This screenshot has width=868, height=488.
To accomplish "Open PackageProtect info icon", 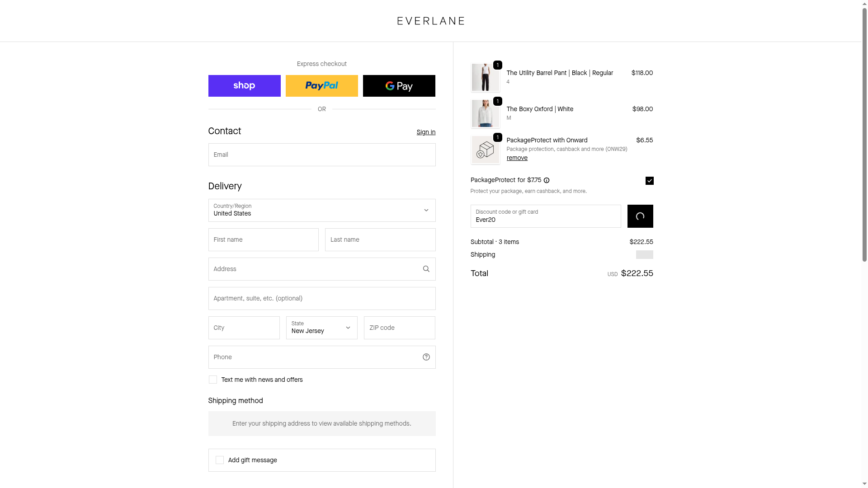I will (547, 180).
